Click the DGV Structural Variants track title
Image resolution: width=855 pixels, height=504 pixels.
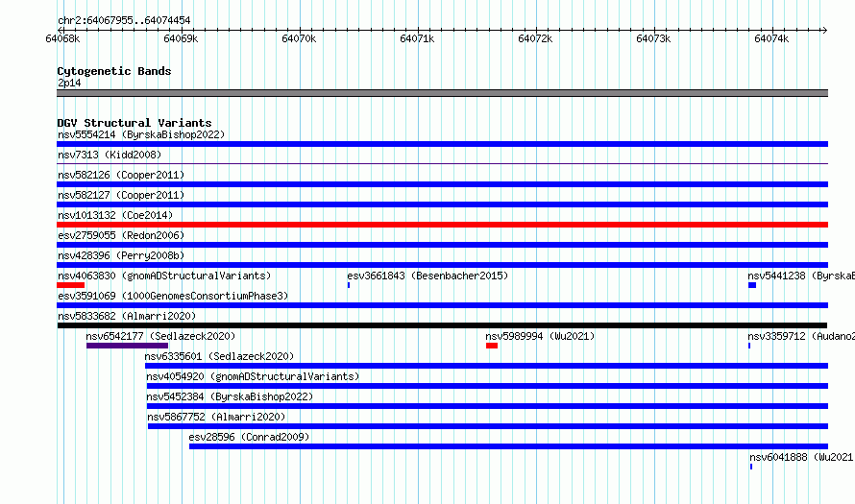pyautogui.click(x=134, y=123)
